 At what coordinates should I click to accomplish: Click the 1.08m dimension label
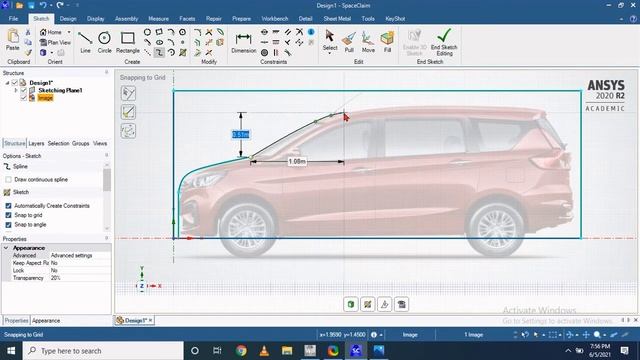[x=297, y=162]
